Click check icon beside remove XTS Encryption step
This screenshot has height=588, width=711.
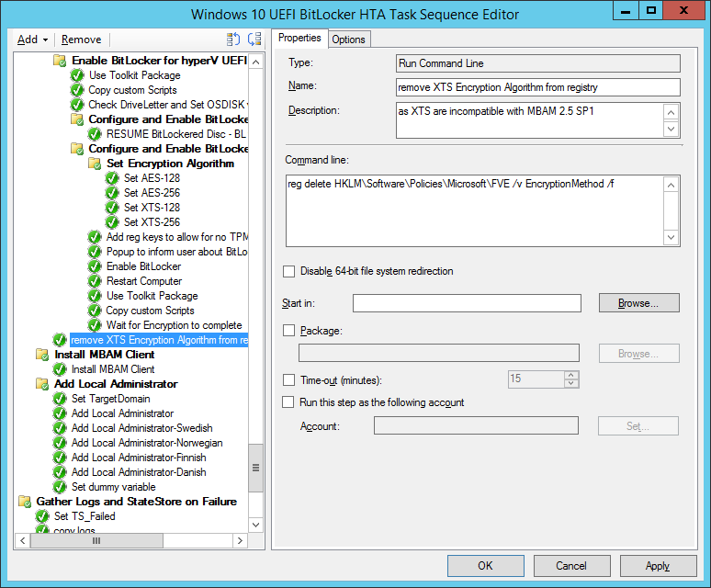tap(60, 340)
